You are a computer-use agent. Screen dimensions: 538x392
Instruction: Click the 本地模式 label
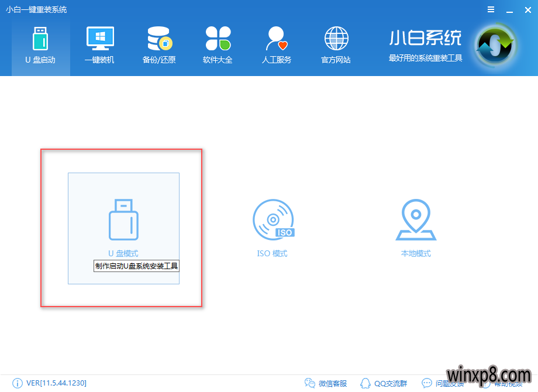click(x=416, y=253)
